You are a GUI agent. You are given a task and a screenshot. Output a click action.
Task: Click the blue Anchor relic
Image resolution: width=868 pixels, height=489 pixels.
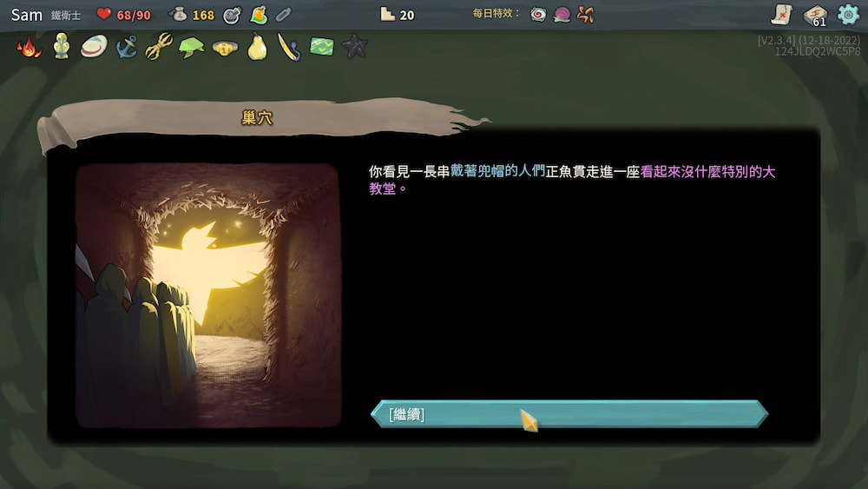pyautogui.click(x=127, y=46)
